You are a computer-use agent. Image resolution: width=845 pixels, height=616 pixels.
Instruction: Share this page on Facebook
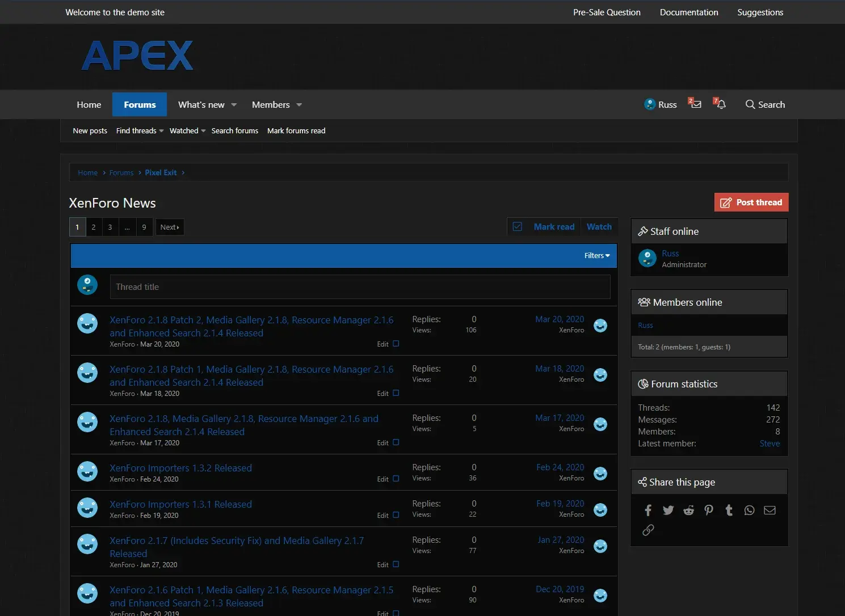click(x=648, y=510)
